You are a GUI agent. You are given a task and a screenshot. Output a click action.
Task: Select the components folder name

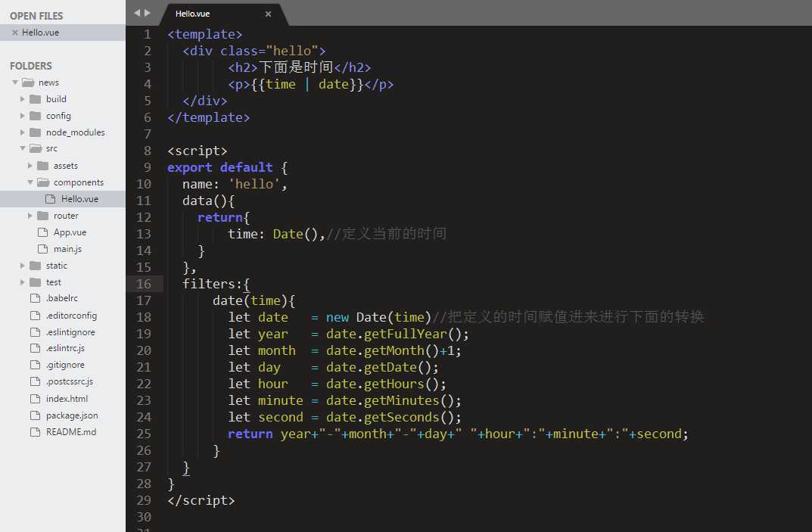(79, 183)
